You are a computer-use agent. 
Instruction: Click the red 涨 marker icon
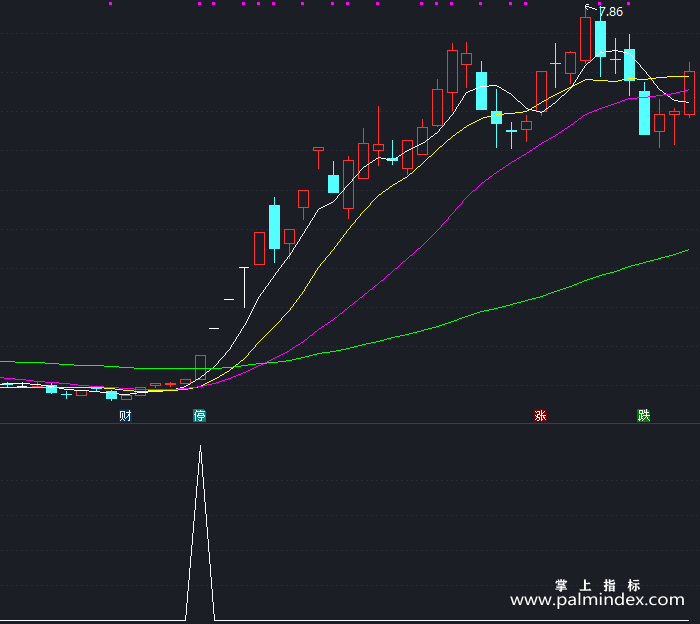(x=541, y=416)
